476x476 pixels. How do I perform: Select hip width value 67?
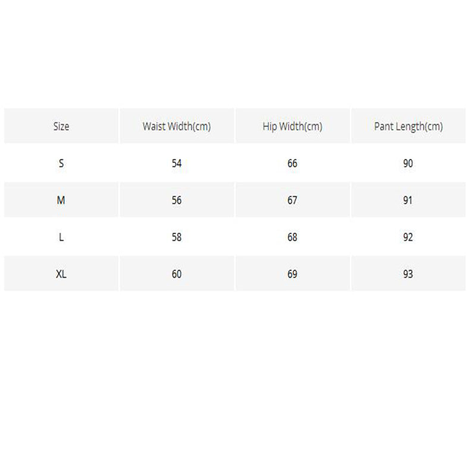coord(292,201)
